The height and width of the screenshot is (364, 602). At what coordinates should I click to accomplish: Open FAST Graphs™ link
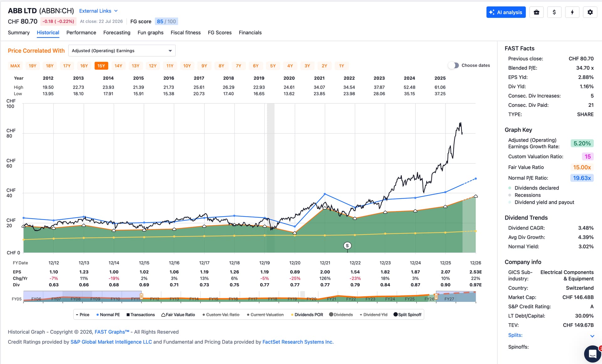pos(112,332)
